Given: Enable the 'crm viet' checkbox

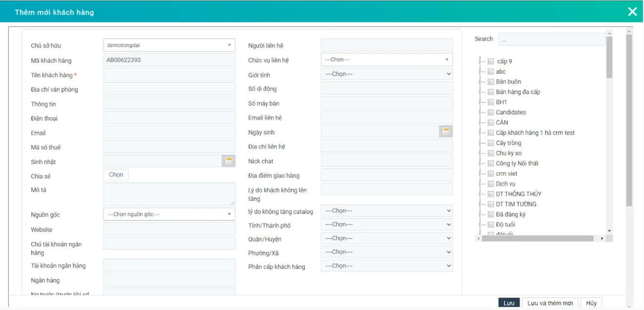Looking at the screenshot, I should click(x=491, y=174).
